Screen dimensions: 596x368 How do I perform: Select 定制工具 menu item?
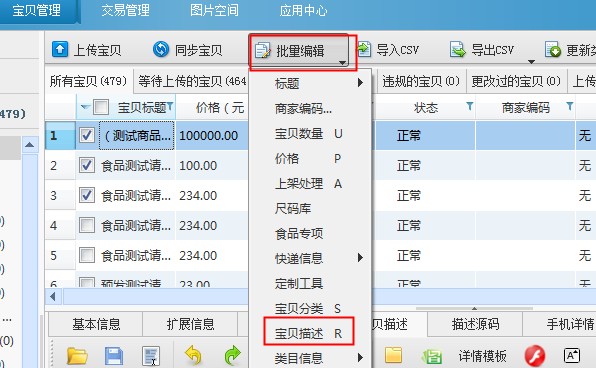click(310, 283)
